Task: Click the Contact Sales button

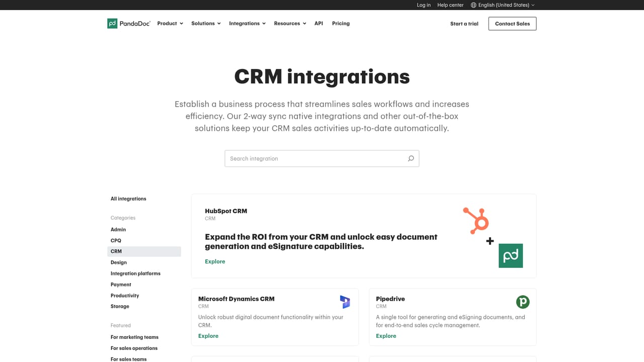Action: (x=512, y=24)
